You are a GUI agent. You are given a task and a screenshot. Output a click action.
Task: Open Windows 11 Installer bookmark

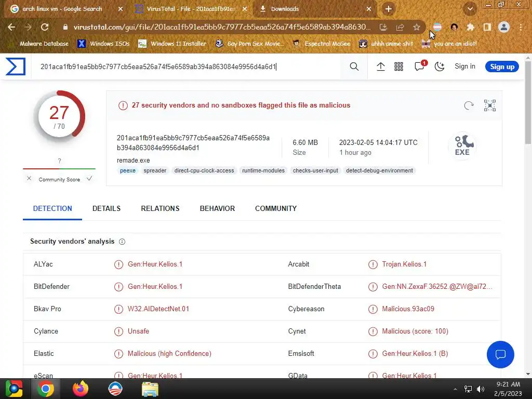tap(172, 44)
